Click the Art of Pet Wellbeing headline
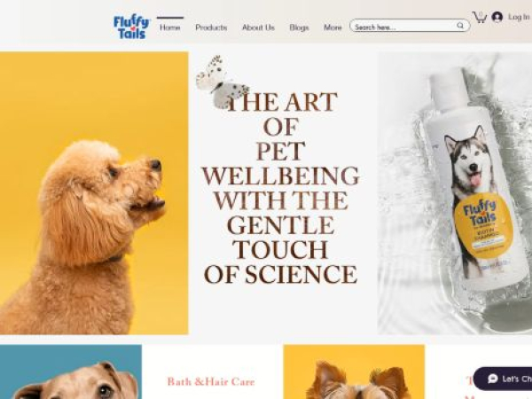Viewport: 532px width, 399px height. pos(280,188)
